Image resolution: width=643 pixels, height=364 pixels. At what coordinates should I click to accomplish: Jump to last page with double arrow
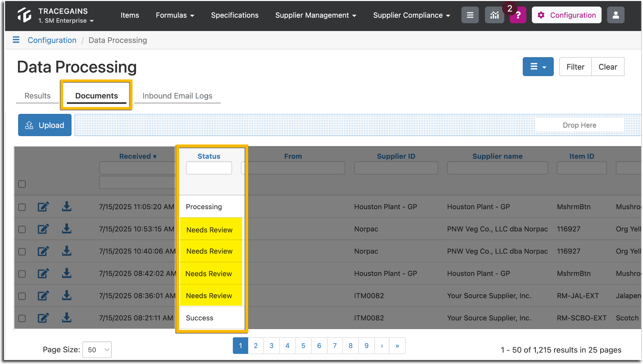[397, 346]
